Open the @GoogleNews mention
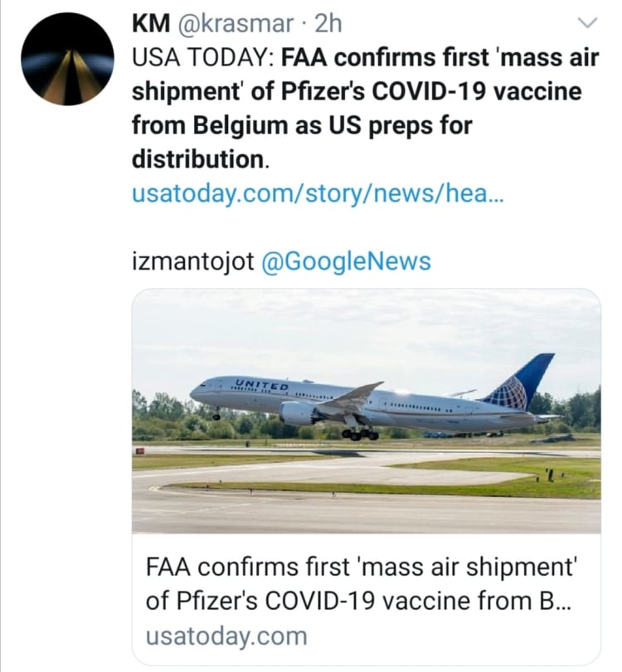Screen dimensions: 622x672 pyautogui.click(x=346, y=261)
